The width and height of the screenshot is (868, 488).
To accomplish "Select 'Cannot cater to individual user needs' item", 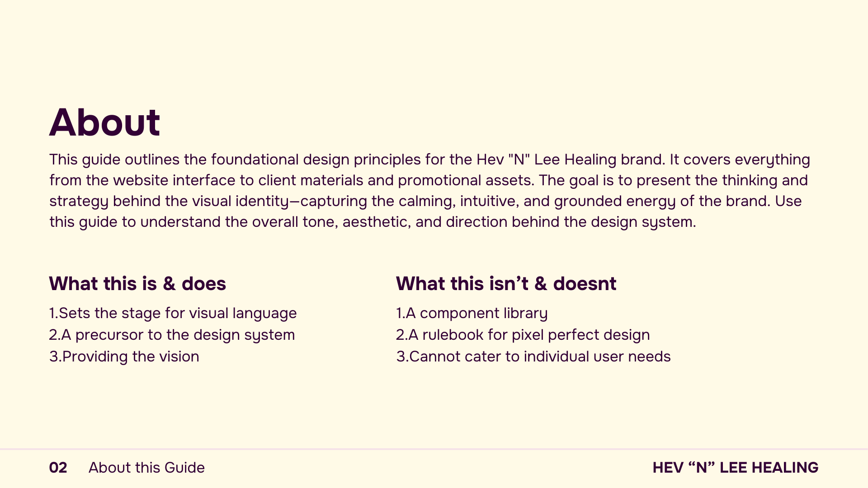I will tap(533, 357).
